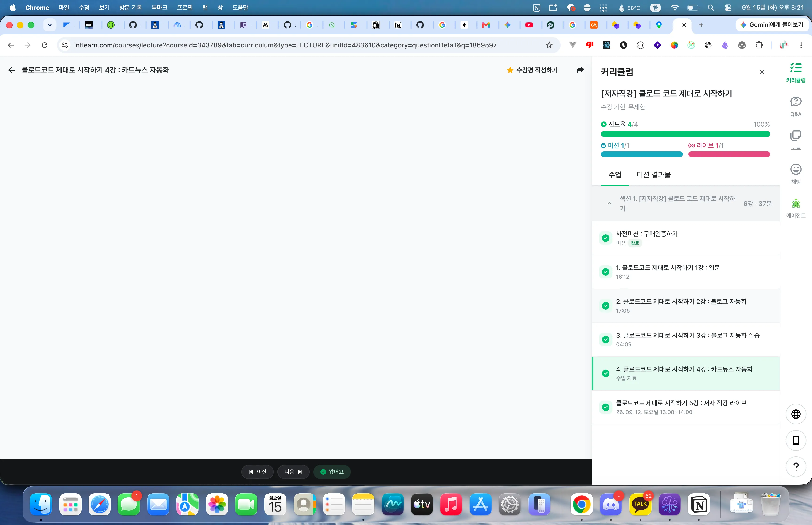Open the 북마크 menu in menu bar
Image resolution: width=812 pixels, height=525 pixels.
point(159,8)
